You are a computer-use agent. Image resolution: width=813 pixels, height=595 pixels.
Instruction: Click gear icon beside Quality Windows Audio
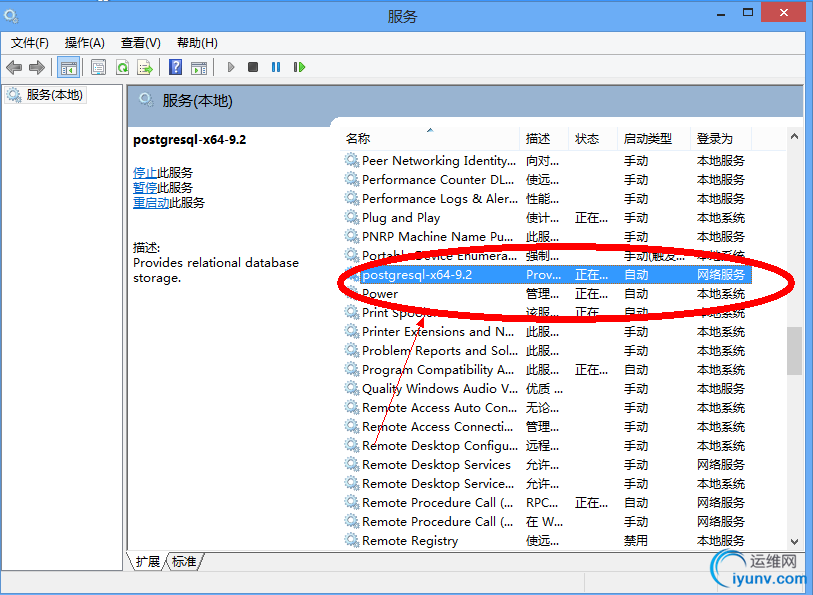[352, 389]
